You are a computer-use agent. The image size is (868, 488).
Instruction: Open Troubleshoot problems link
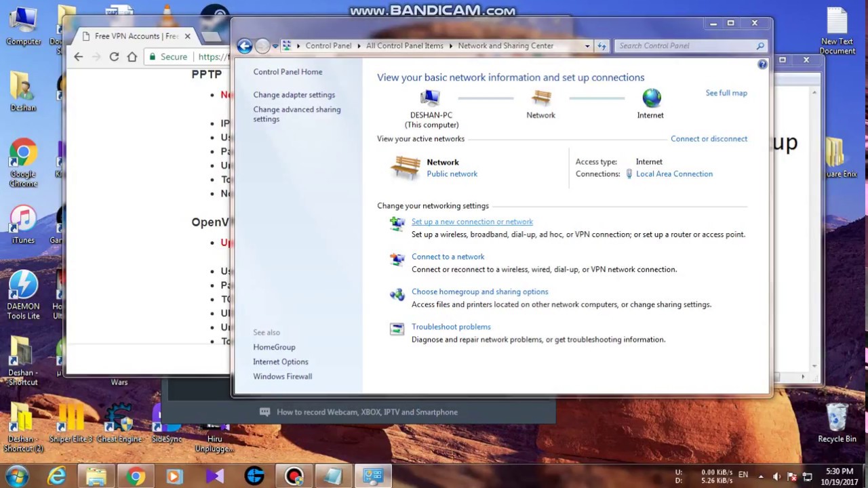point(451,327)
